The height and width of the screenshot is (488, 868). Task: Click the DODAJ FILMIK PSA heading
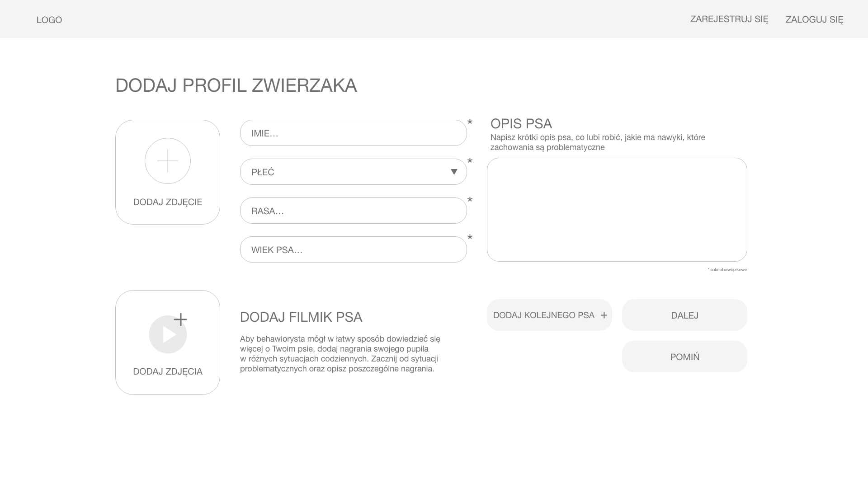(301, 317)
